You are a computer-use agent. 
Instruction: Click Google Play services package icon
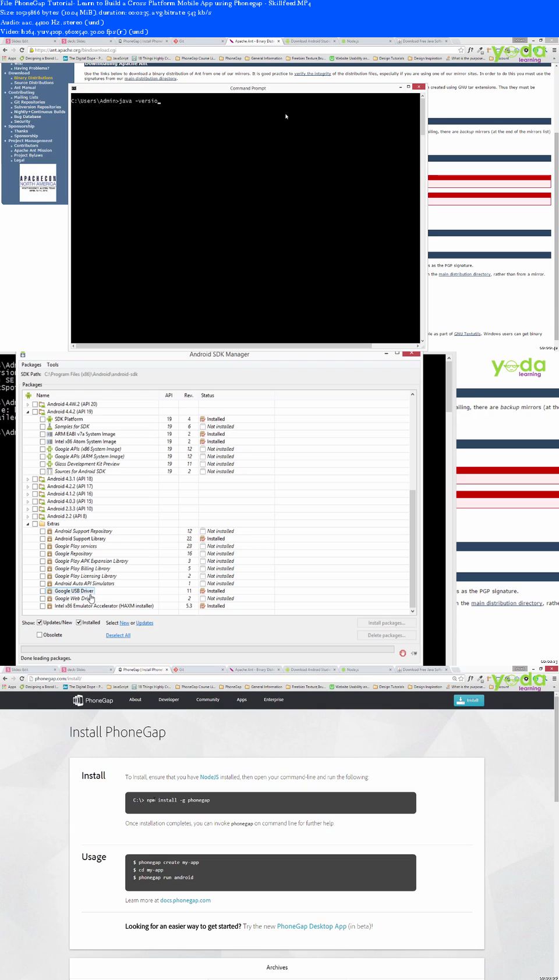pos(50,546)
